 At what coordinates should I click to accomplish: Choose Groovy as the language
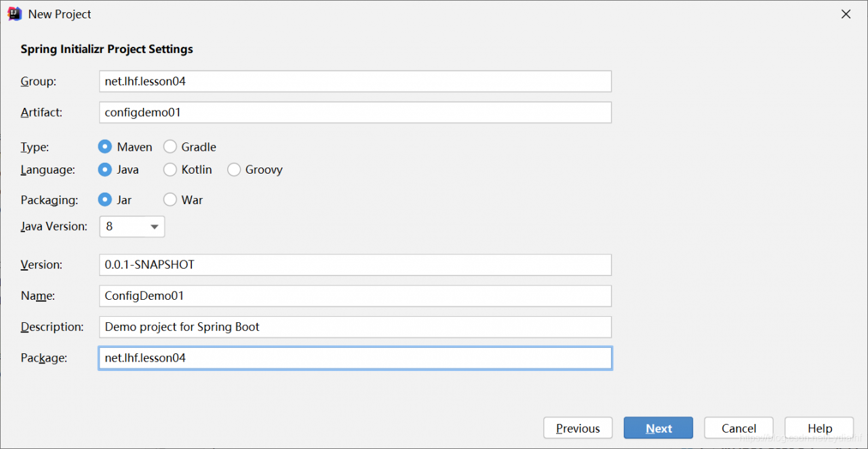234,170
